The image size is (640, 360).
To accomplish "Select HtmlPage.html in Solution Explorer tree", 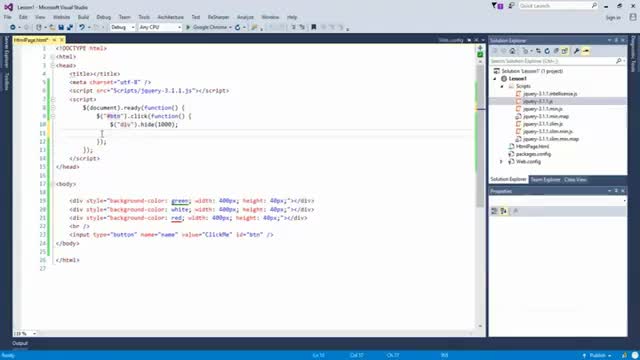I will (532, 147).
